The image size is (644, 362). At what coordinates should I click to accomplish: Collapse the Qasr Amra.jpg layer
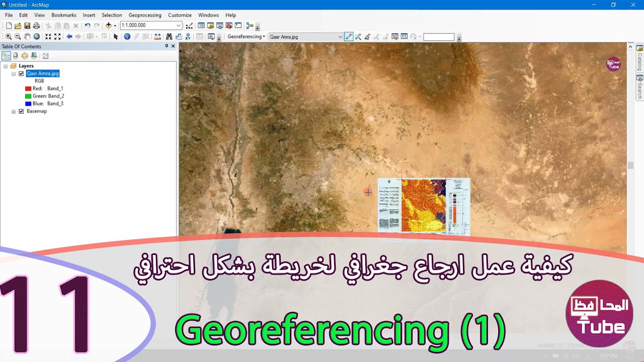click(14, 73)
